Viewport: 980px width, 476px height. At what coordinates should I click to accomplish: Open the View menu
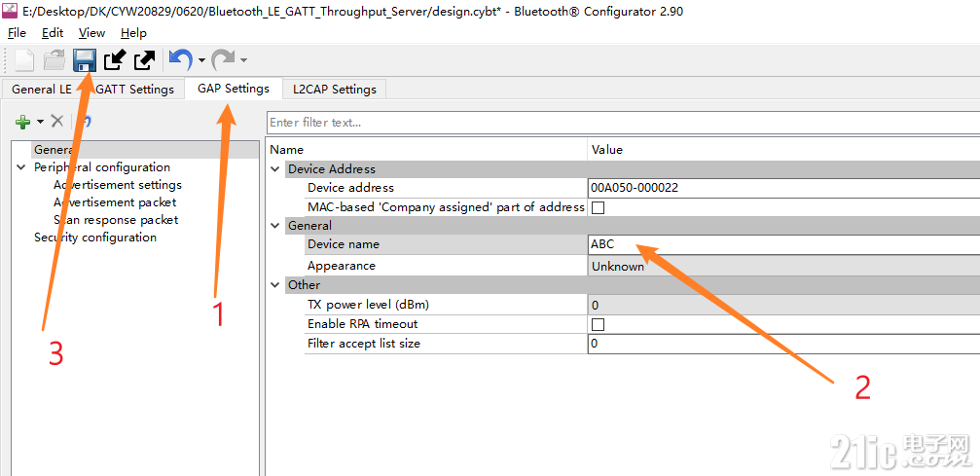click(x=91, y=32)
